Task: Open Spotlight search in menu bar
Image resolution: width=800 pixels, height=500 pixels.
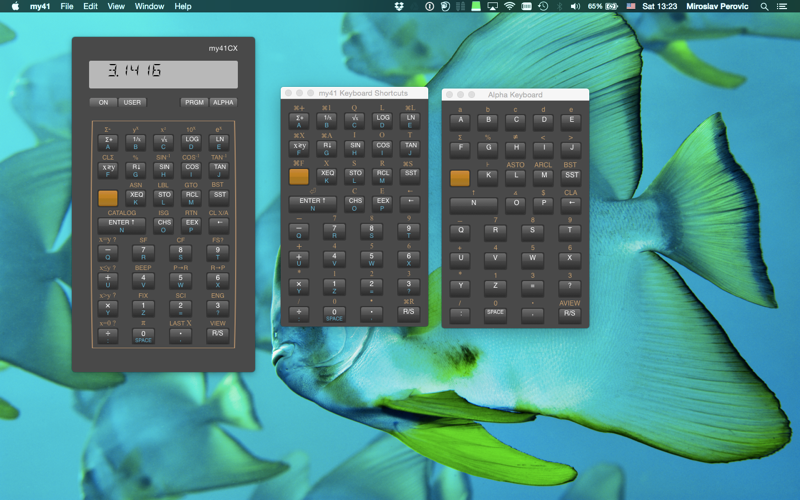Action: tap(764, 6)
